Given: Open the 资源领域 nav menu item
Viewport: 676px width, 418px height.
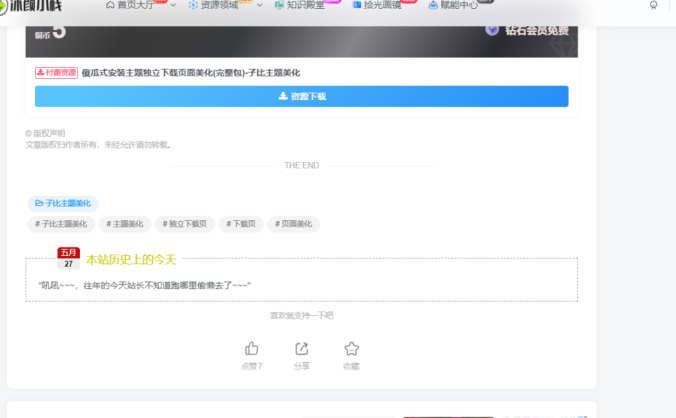Looking at the screenshot, I should (x=219, y=5).
